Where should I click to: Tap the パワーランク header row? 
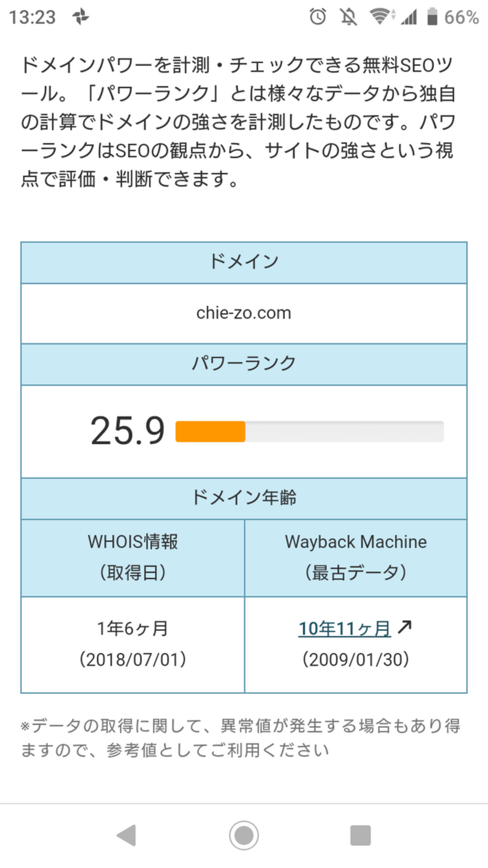point(244,364)
